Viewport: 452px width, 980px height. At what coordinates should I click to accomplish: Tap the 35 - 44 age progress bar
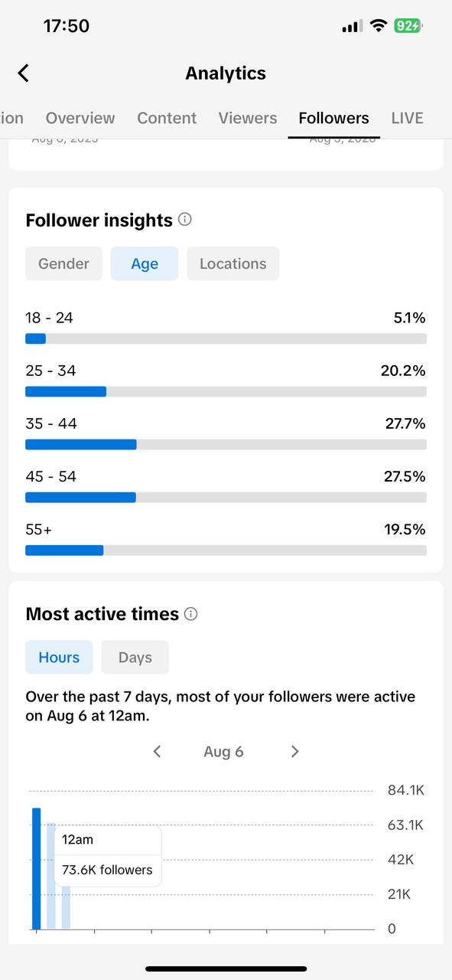click(226, 444)
